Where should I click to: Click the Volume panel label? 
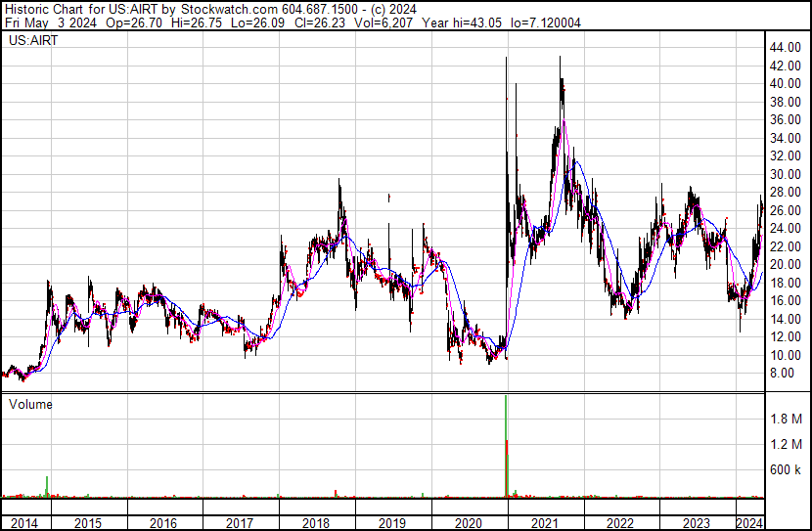30,404
